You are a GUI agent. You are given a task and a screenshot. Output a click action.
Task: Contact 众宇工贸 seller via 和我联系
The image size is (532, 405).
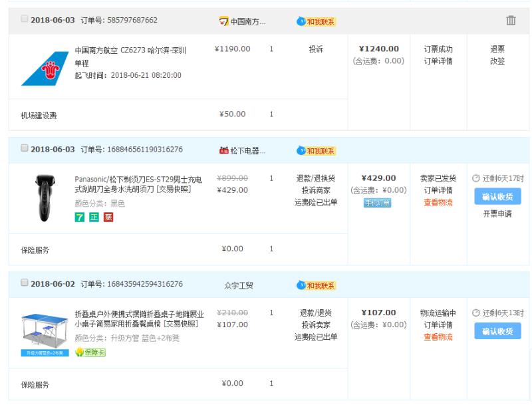click(x=317, y=285)
